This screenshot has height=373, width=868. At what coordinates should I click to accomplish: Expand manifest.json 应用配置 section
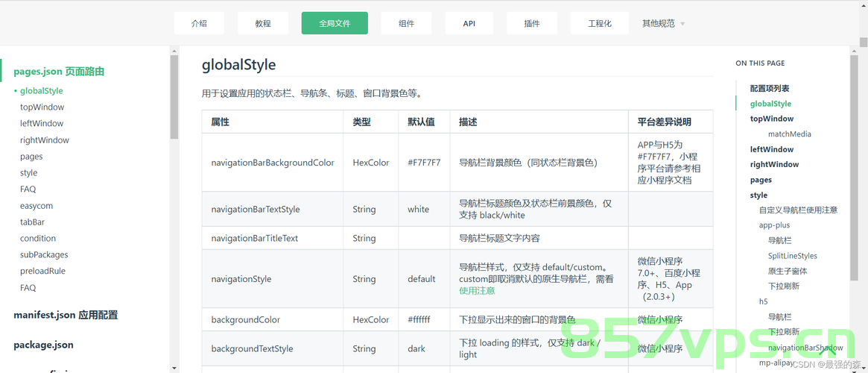tap(66, 316)
